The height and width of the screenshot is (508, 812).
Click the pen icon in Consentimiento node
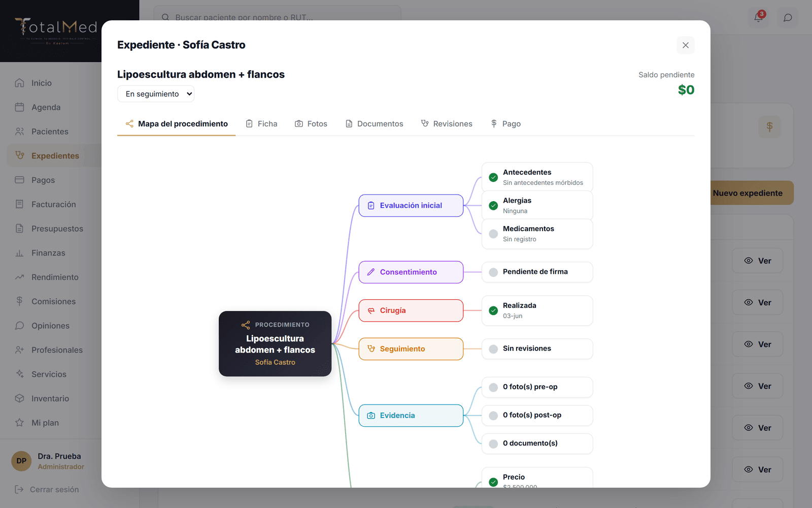pos(371,272)
